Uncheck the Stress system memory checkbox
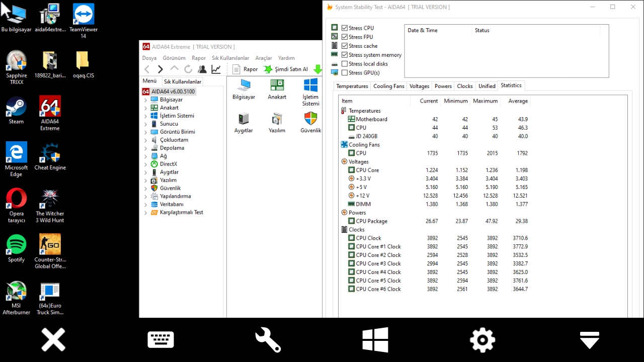Screen dimensions: 644x362 (x=345, y=55)
